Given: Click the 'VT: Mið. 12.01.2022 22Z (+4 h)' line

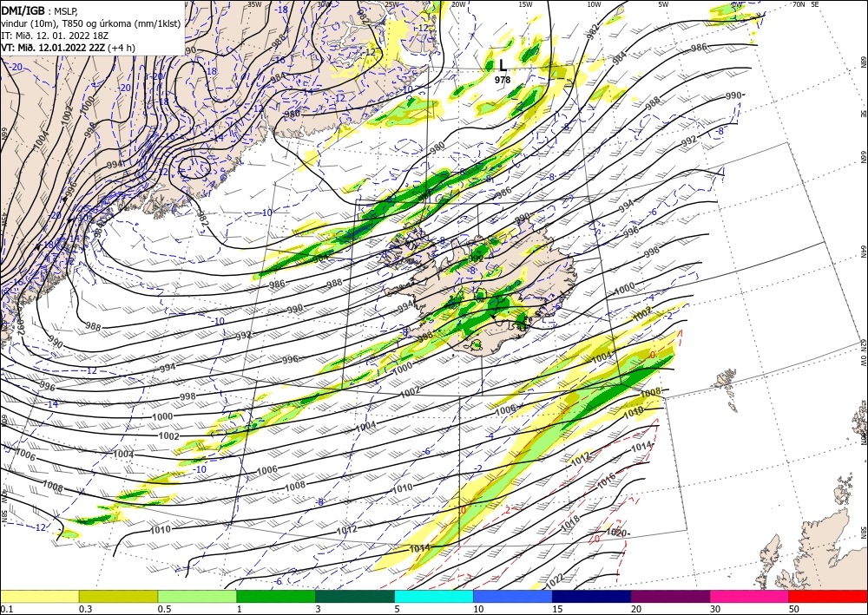Looking at the screenshot, I should click(x=68, y=48).
